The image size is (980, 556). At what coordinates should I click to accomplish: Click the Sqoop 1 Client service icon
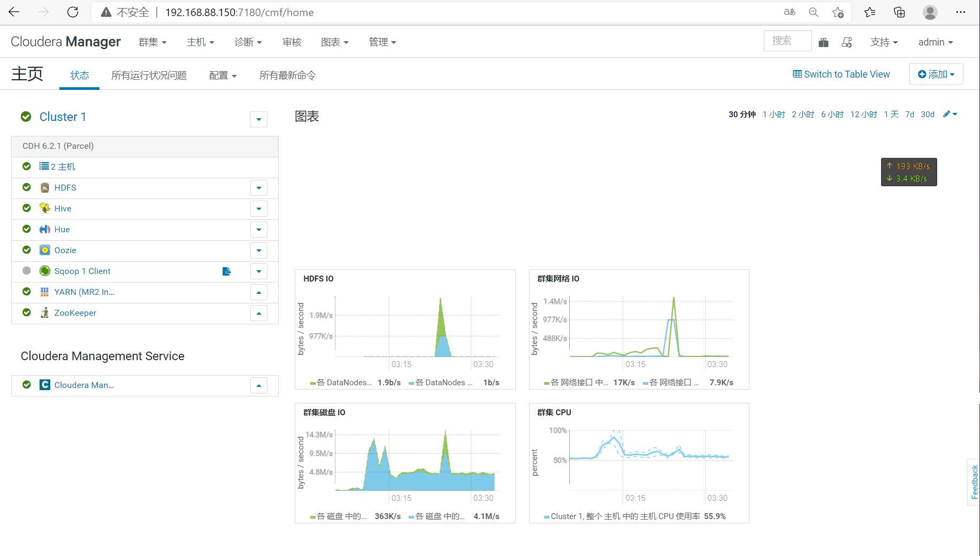pos(45,271)
